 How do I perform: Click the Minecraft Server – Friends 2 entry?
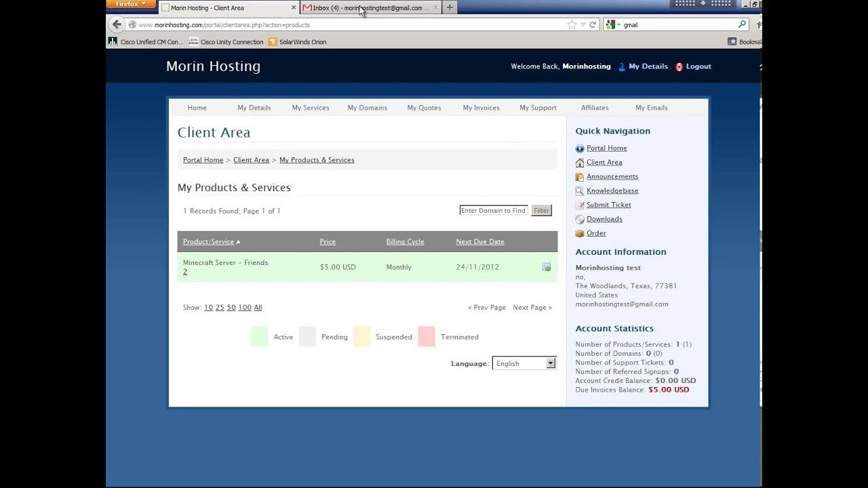(225, 267)
